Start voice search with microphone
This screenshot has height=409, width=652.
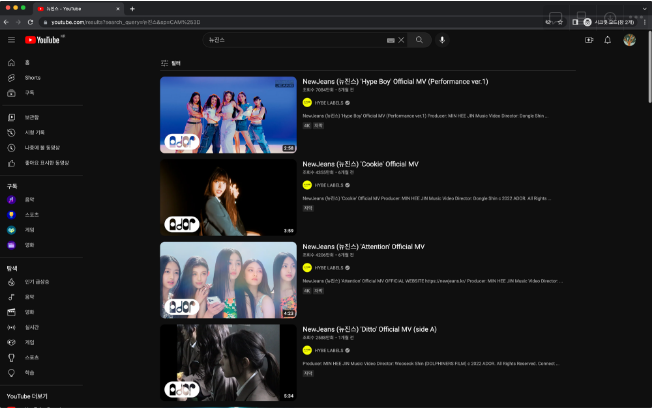tap(442, 40)
